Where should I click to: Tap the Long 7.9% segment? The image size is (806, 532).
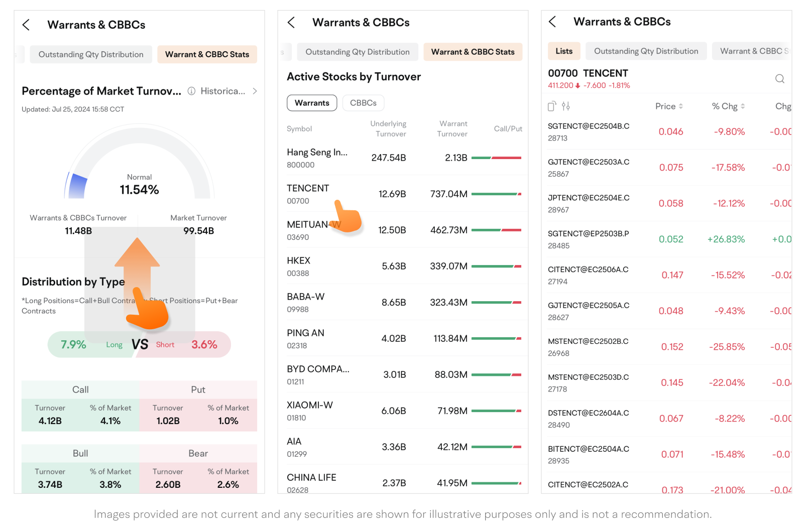(x=91, y=345)
